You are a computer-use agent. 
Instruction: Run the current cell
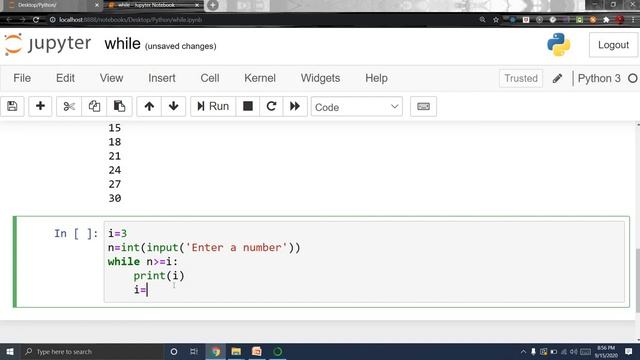click(x=213, y=107)
